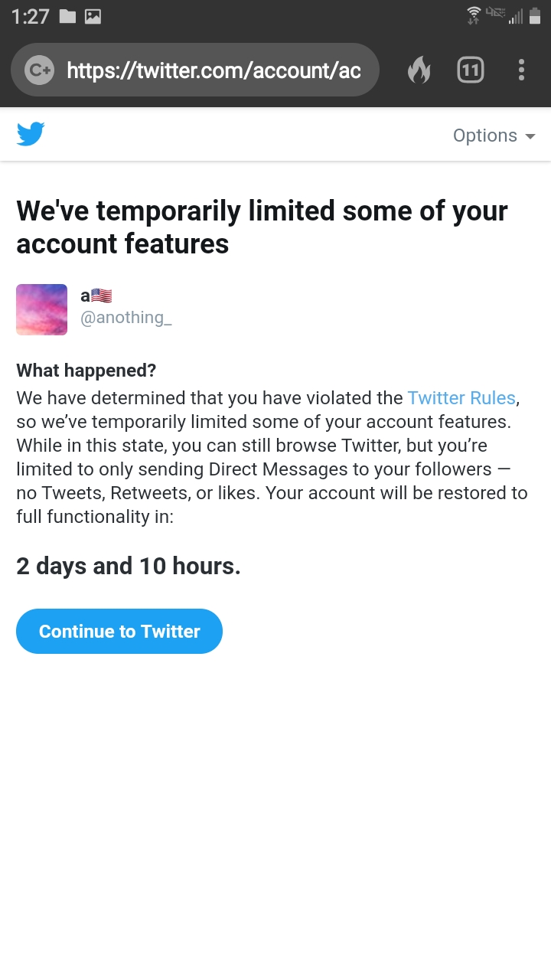Click the Twitter Rules link
This screenshot has height=980, width=551.
pyautogui.click(x=461, y=398)
